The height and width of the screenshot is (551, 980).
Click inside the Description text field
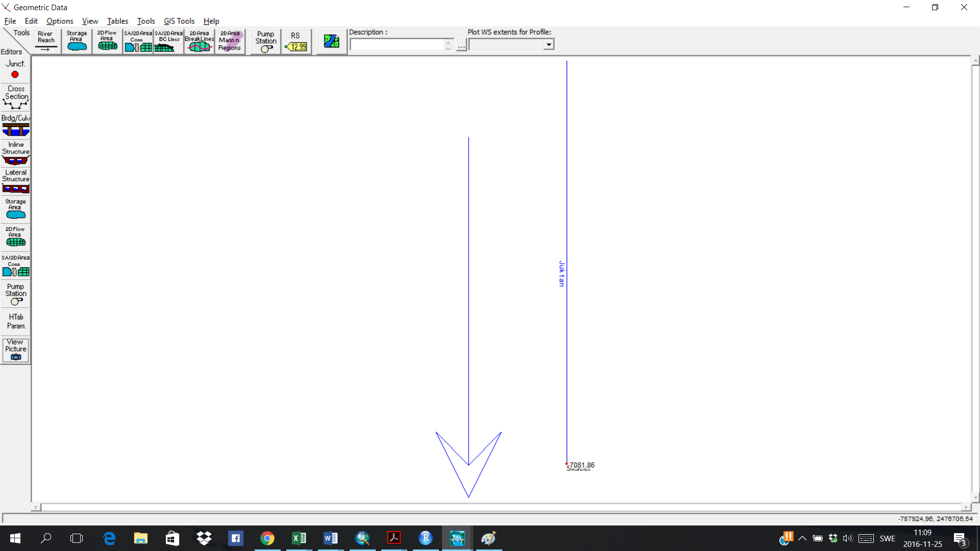tap(397, 45)
